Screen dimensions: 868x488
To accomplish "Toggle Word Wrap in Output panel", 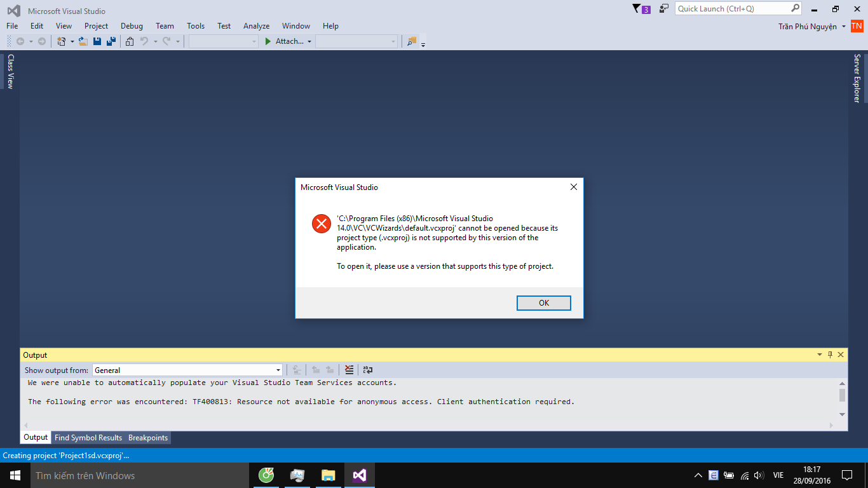I will coord(368,370).
